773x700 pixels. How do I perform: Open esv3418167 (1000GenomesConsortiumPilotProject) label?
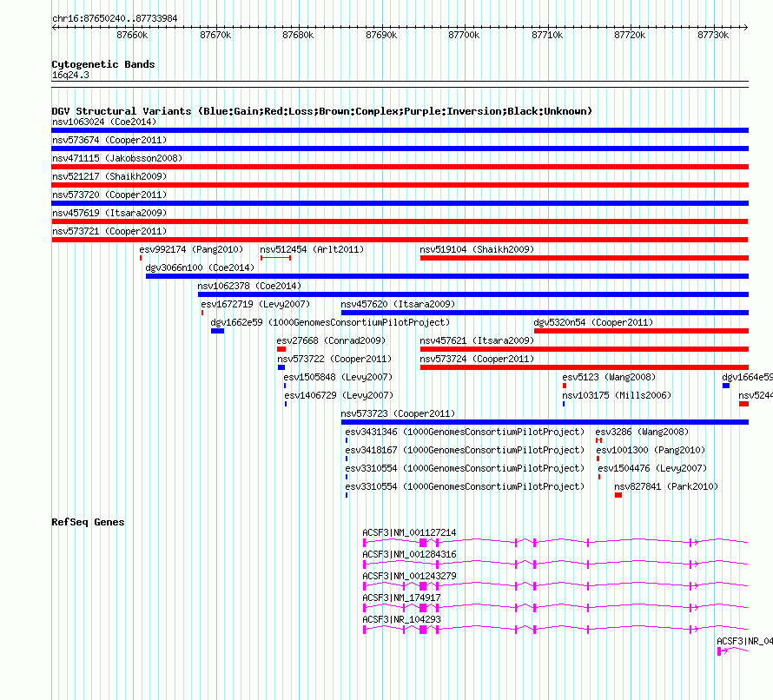coord(465,450)
